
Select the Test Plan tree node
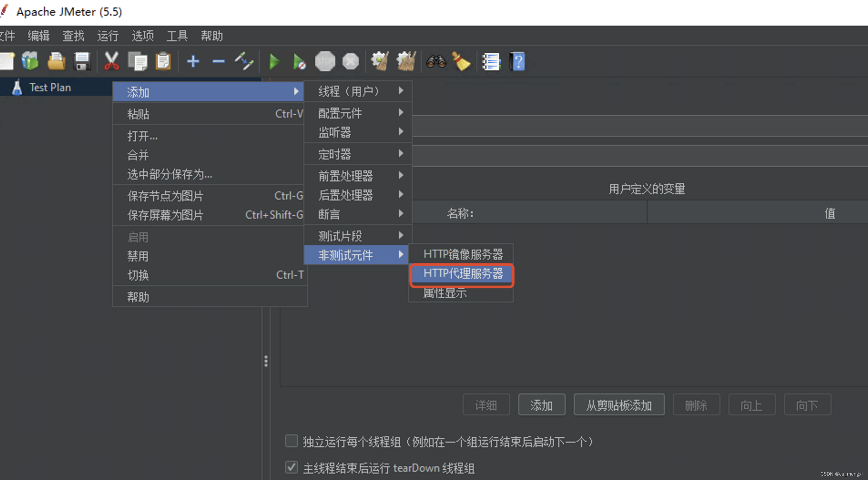coord(50,87)
